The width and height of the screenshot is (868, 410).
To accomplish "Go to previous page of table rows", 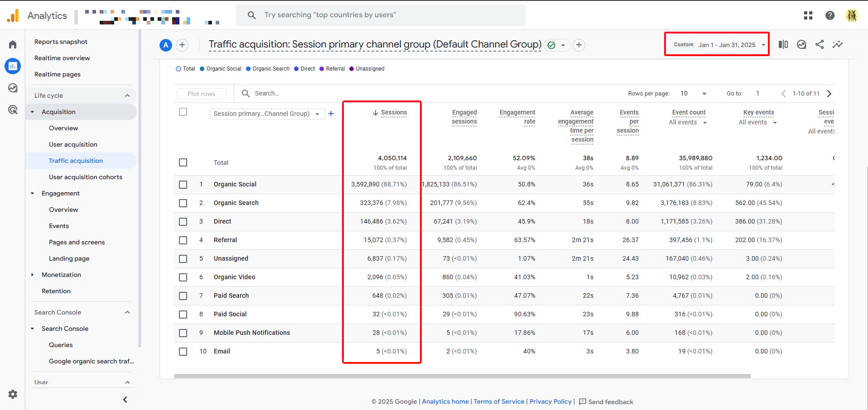I will tap(783, 94).
